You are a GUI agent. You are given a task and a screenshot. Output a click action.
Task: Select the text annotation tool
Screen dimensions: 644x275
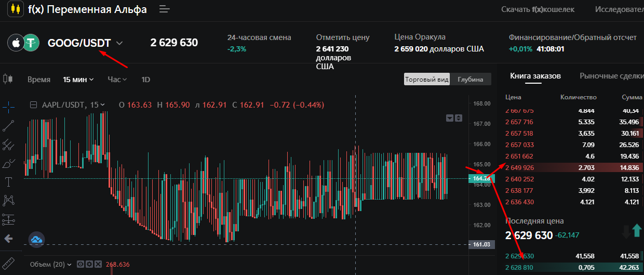[8, 181]
